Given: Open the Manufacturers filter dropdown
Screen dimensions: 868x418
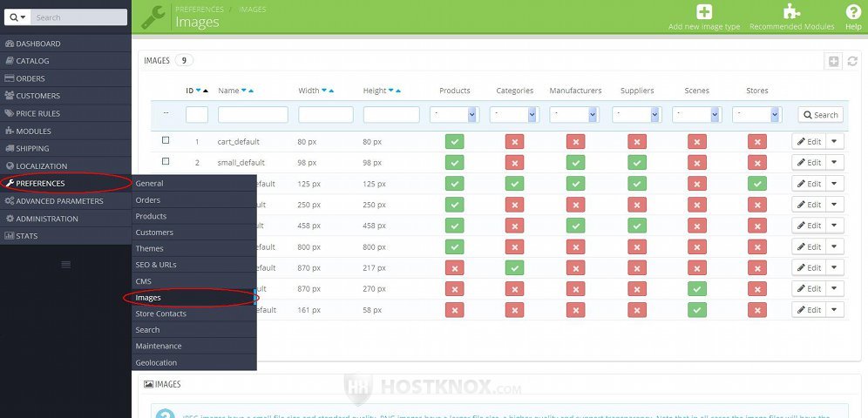Looking at the screenshot, I should (574, 114).
